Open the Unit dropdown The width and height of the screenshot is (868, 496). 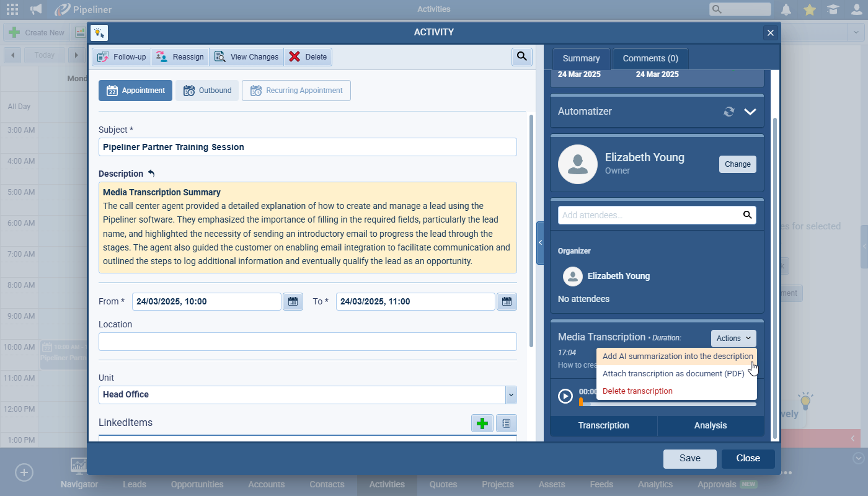pos(510,395)
